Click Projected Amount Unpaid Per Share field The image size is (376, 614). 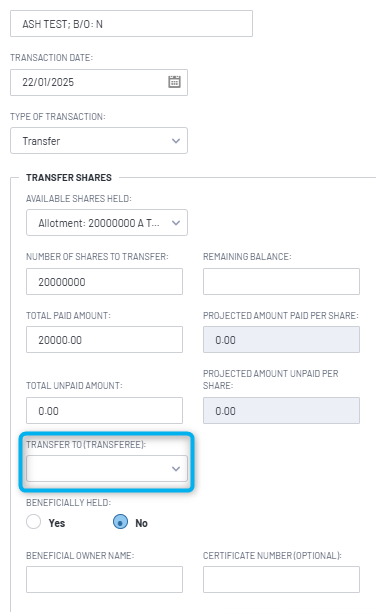pos(281,411)
